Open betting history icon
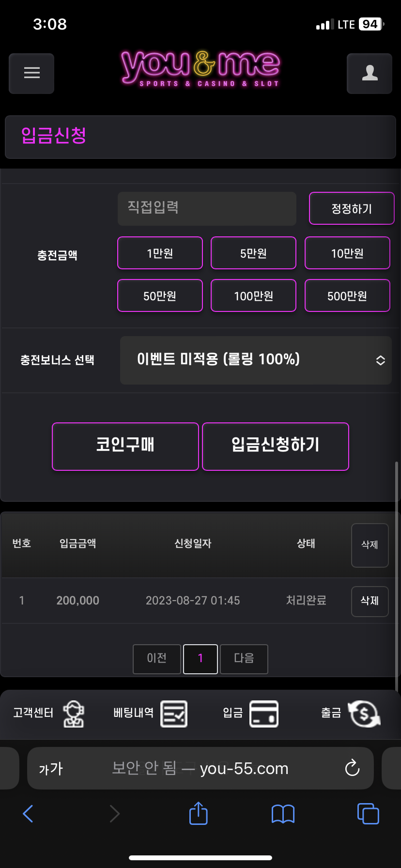The width and height of the screenshot is (401, 868). pos(174,713)
